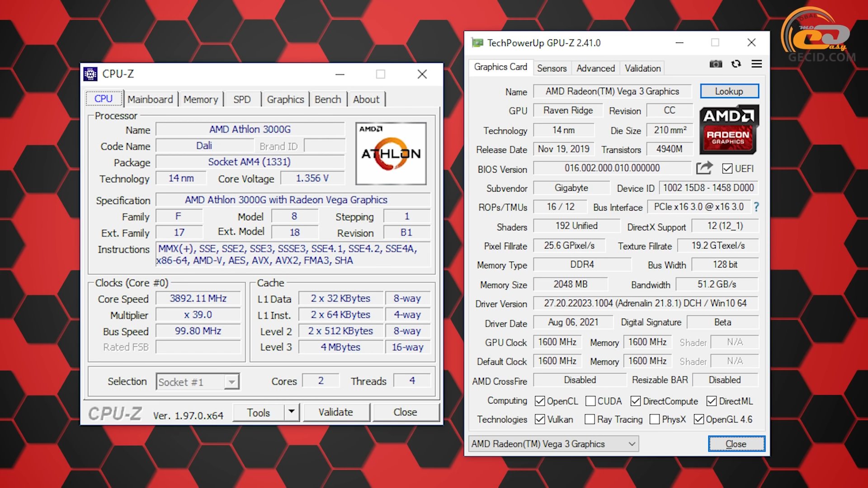Switch to the About tab
868x488 pixels.
366,99
